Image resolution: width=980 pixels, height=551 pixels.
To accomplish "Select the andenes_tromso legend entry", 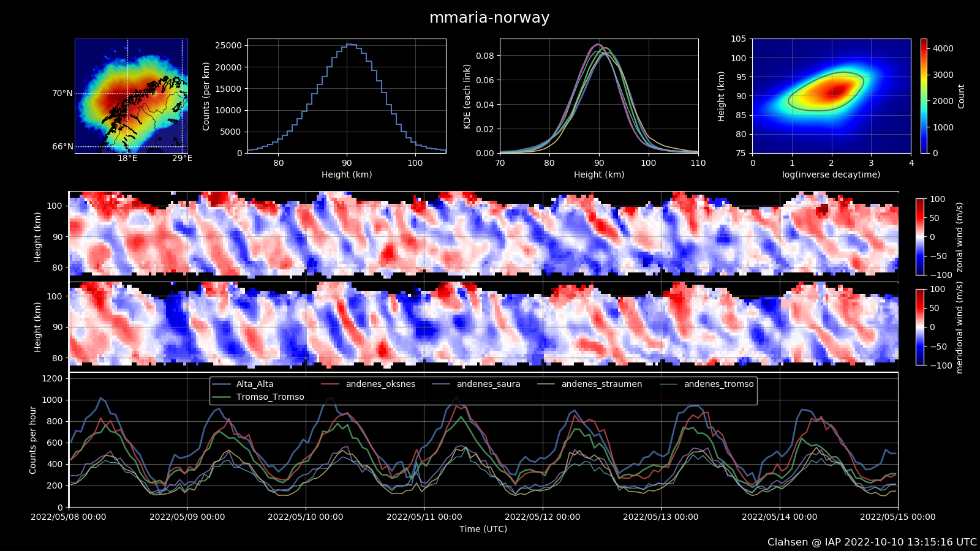I will coord(707,384).
